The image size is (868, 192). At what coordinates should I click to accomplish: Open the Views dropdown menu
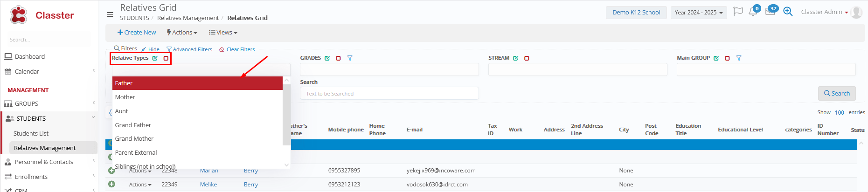click(x=223, y=33)
